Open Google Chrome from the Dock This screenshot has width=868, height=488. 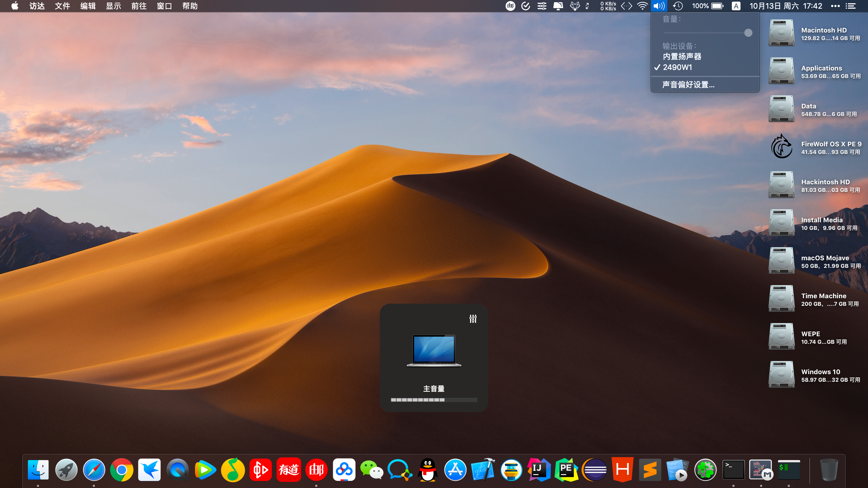click(122, 470)
